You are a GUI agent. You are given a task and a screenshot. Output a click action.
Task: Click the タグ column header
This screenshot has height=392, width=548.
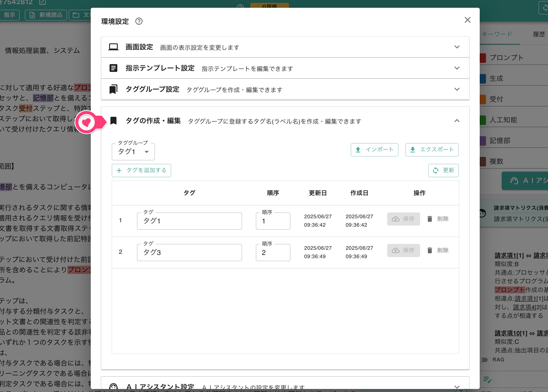(189, 193)
